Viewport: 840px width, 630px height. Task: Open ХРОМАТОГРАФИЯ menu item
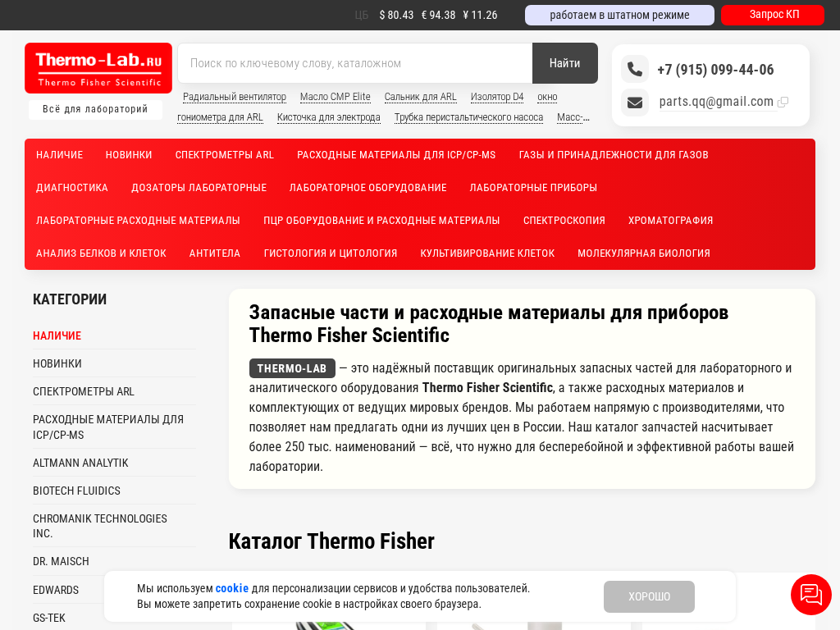pos(671,220)
